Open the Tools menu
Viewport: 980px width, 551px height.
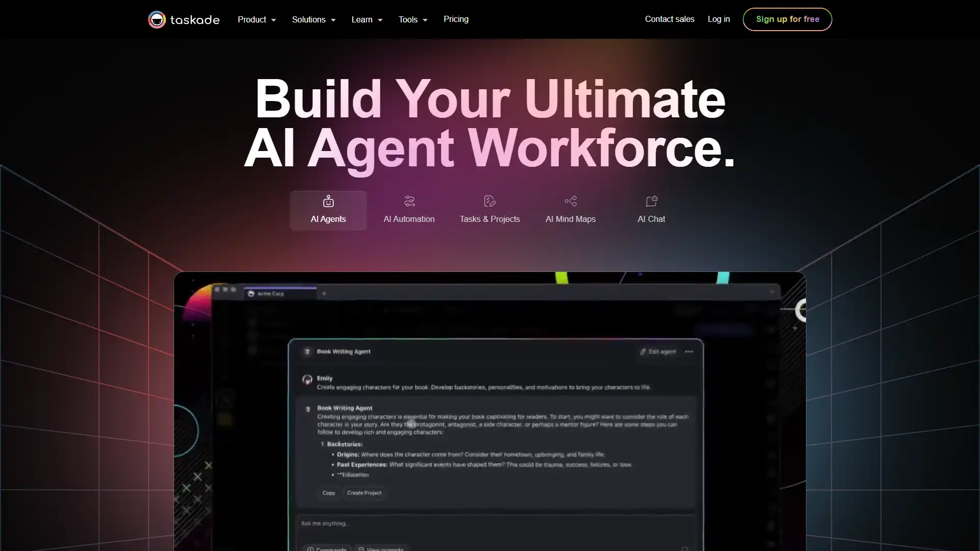(x=412, y=19)
